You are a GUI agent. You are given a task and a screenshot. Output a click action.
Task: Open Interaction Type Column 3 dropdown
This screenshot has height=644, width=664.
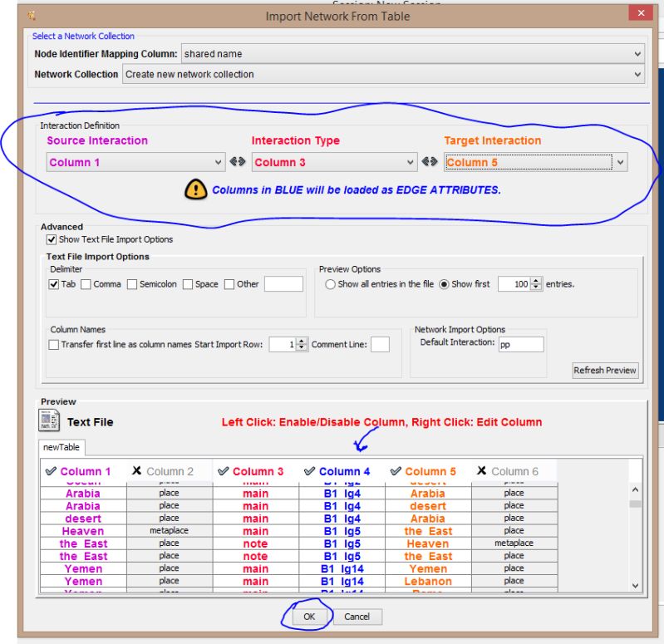pos(335,162)
